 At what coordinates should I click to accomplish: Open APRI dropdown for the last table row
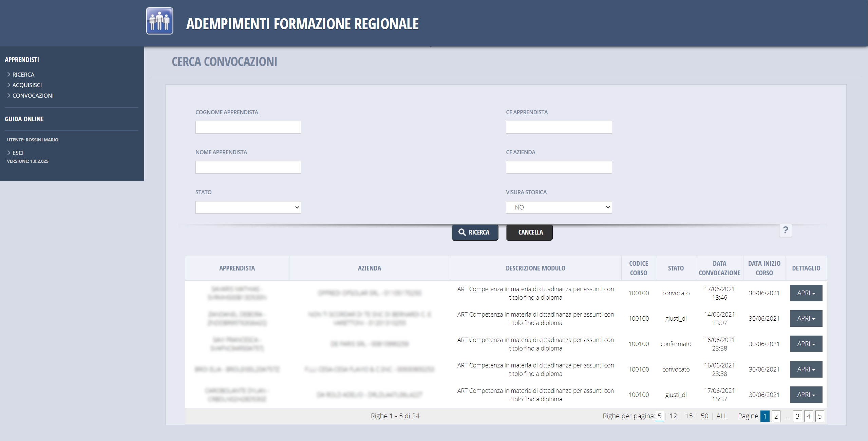[x=806, y=395]
